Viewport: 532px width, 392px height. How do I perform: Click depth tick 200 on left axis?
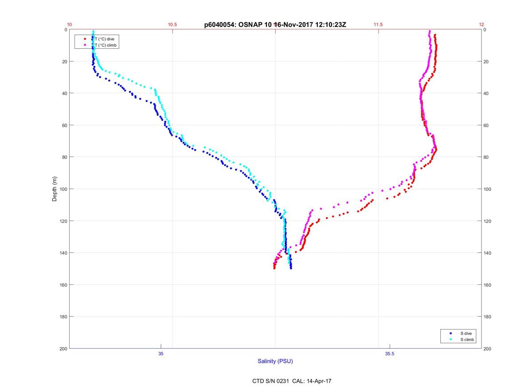(x=63, y=349)
